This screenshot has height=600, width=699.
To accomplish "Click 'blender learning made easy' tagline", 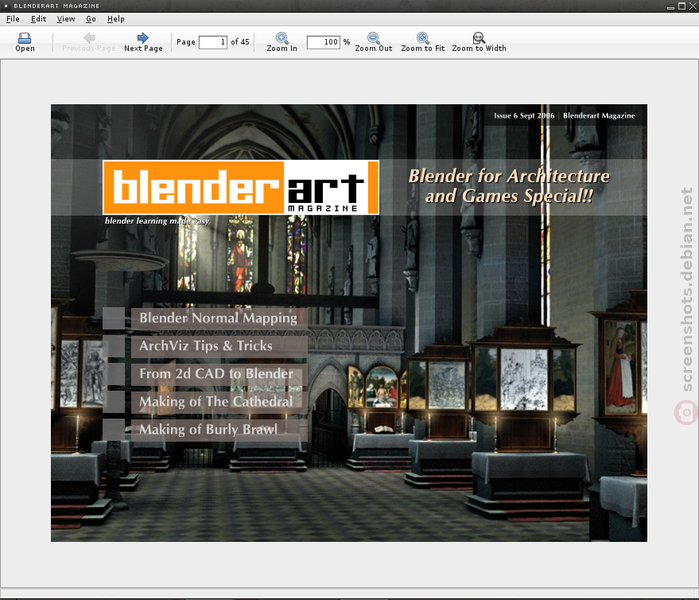I will 157,221.
